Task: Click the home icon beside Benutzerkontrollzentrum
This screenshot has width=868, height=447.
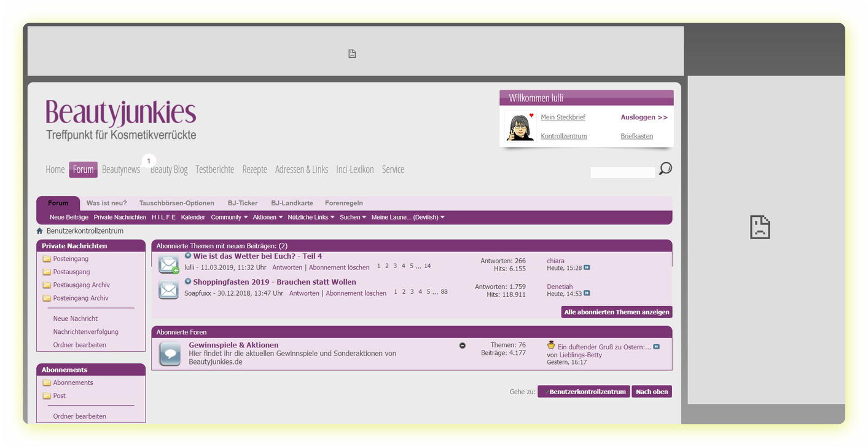Action: pos(40,231)
